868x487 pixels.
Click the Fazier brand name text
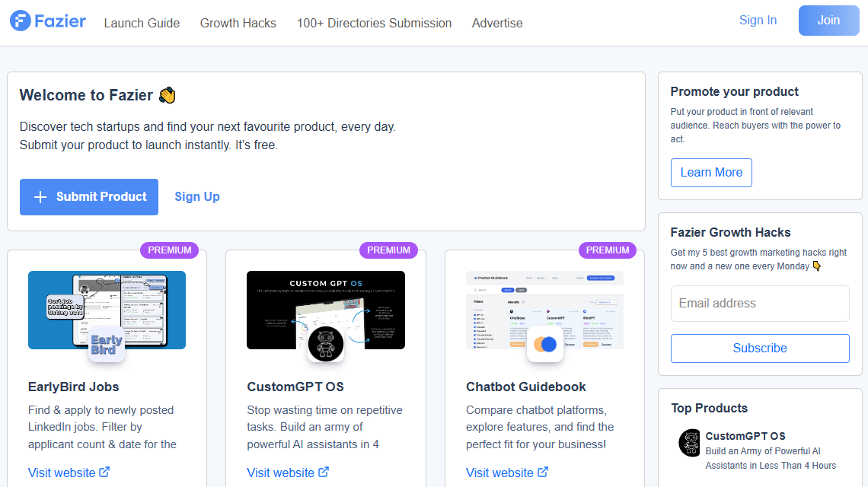coord(60,21)
